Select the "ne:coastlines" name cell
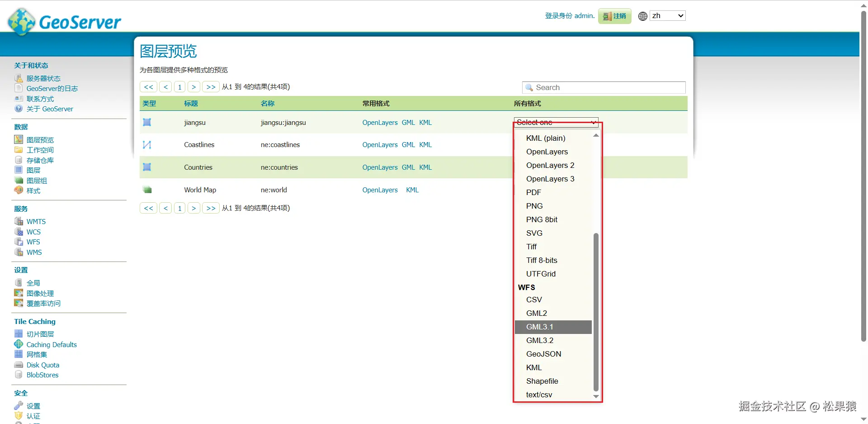 tap(280, 145)
